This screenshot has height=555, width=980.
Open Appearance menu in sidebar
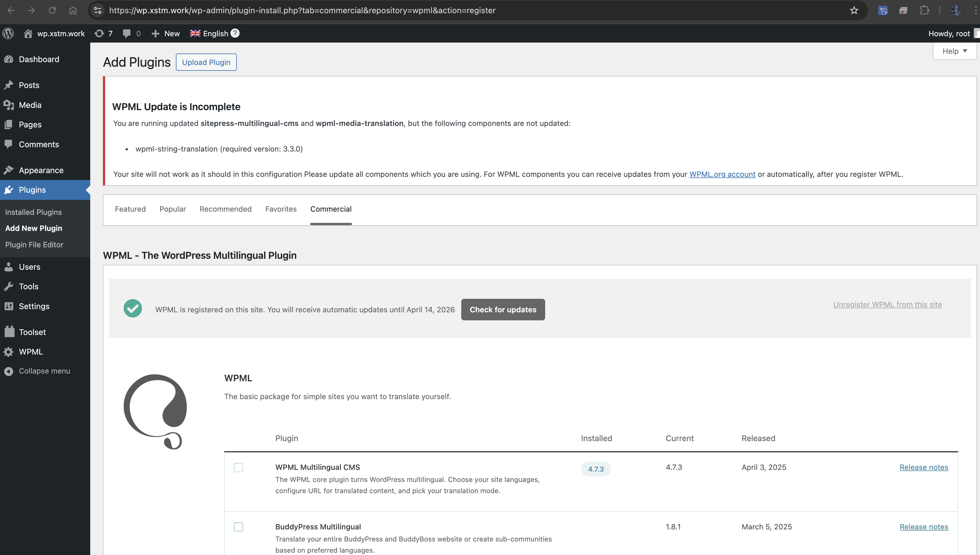pos(45,170)
